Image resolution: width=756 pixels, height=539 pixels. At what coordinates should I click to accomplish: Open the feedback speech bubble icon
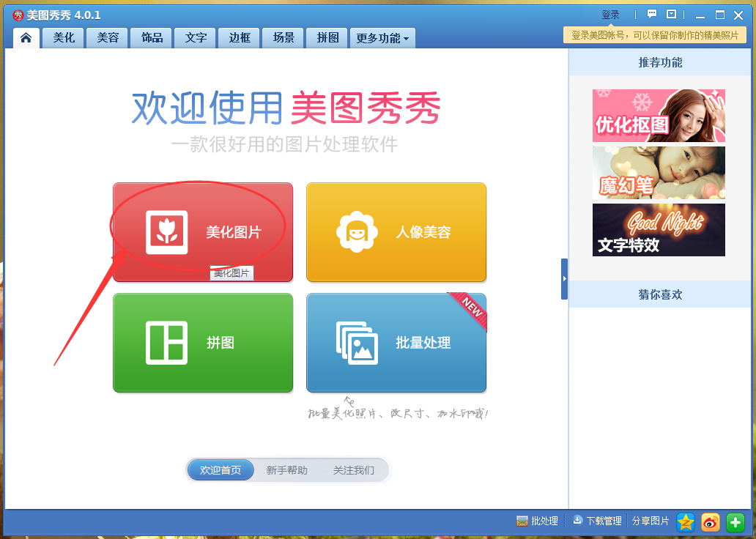[x=652, y=15]
